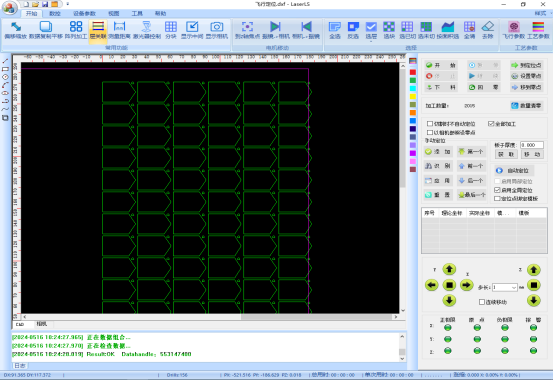554x381 pixels.
Task: Open the 步长 step length dropdown
Action: pyautogui.click(x=514, y=287)
